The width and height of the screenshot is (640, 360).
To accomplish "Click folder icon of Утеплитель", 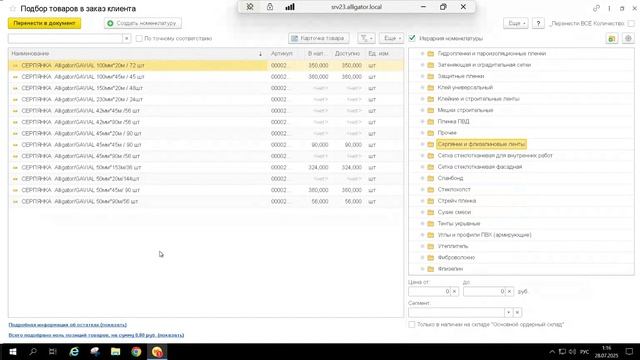I will (431, 247).
